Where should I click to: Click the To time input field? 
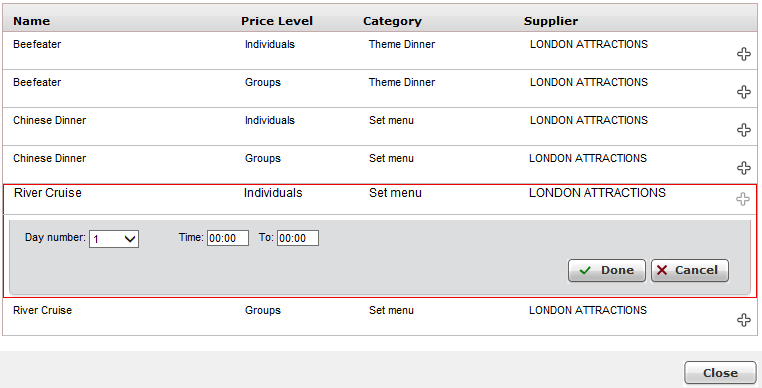(x=298, y=238)
